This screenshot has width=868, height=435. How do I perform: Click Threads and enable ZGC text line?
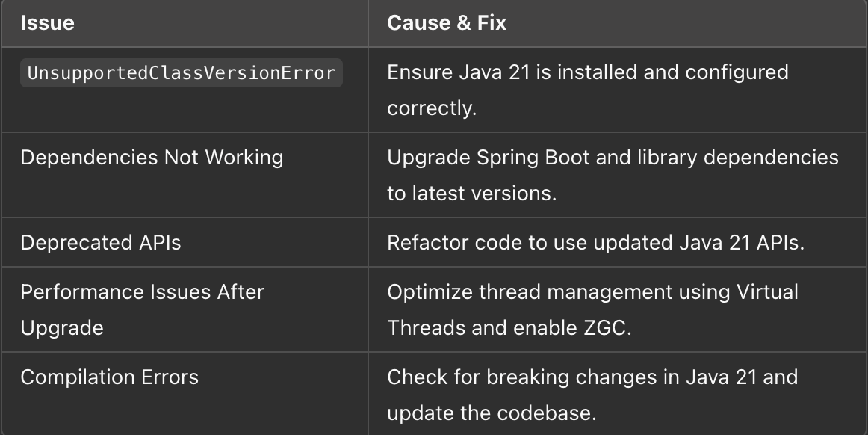pyautogui.click(x=509, y=328)
